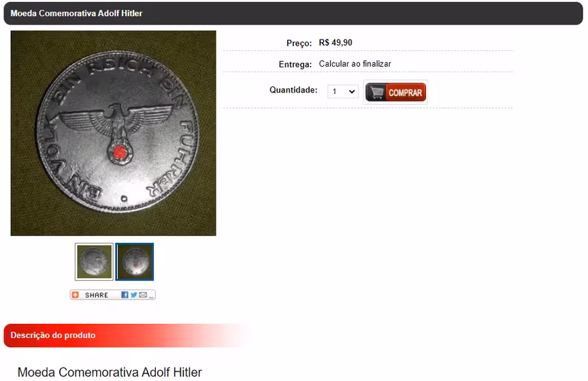Open the Quantidade dropdown showing 1
588x381 pixels.
tap(343, 91)
